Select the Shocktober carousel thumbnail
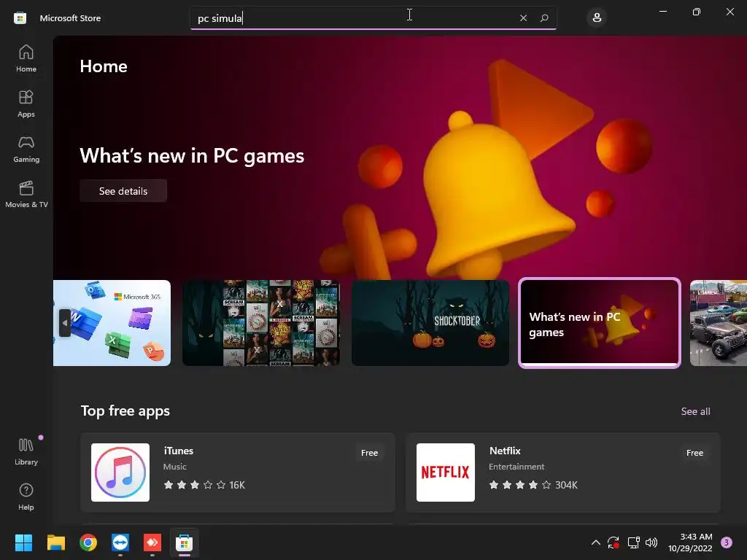Viewport: 747px width, 560px height. 430,323
